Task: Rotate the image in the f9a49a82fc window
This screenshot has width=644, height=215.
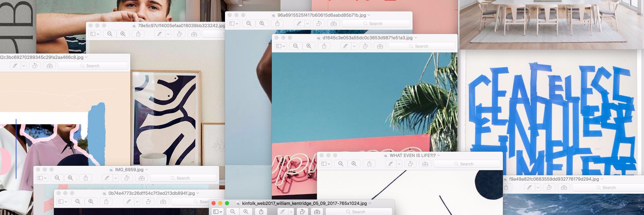Action: (549, 187)
